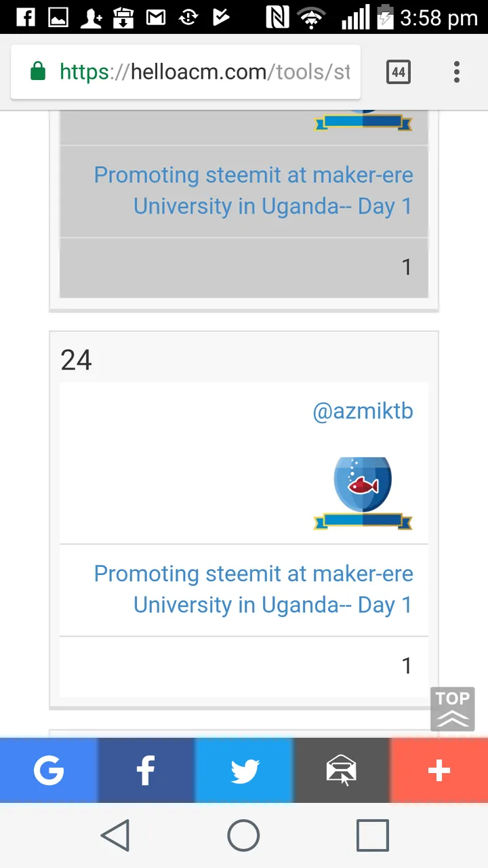Image resolution: width=488 pixels, height=868 pixels.
Task: Share the page via the email envelope icon
Action: pyautogui.click(x=342, y=771)
